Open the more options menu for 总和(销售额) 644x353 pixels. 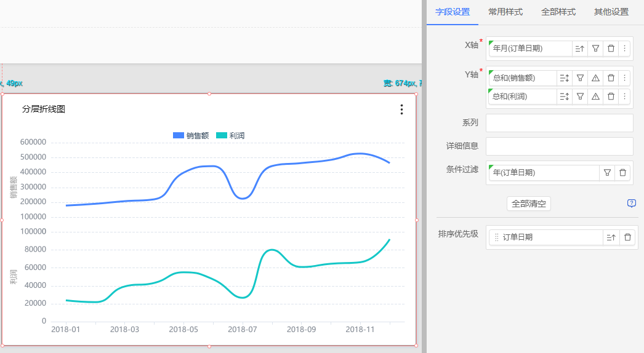pos(624,78)
